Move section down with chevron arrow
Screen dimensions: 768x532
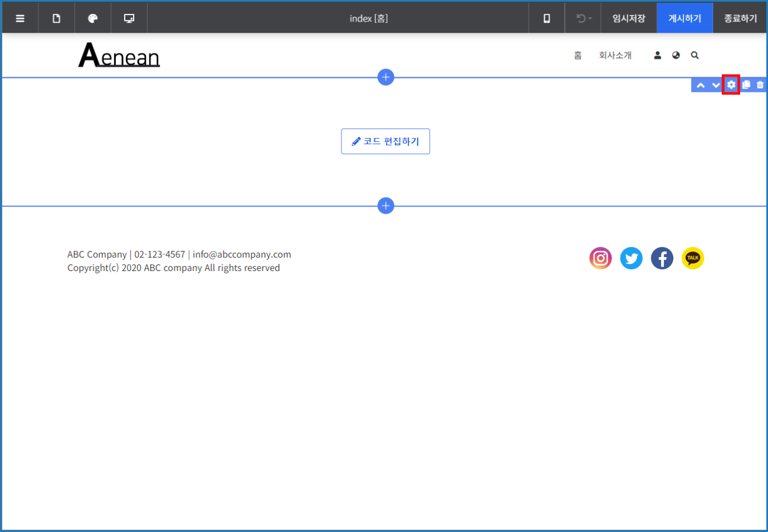pos(716,85)
